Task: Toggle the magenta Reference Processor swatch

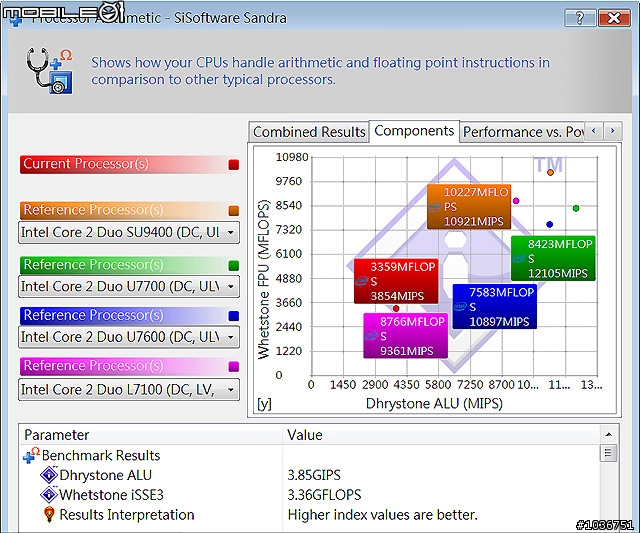Action: point(233,366)
